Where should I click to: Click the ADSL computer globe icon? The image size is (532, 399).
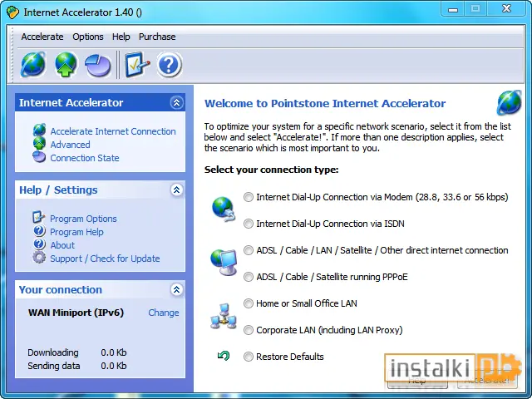point(224,262)
